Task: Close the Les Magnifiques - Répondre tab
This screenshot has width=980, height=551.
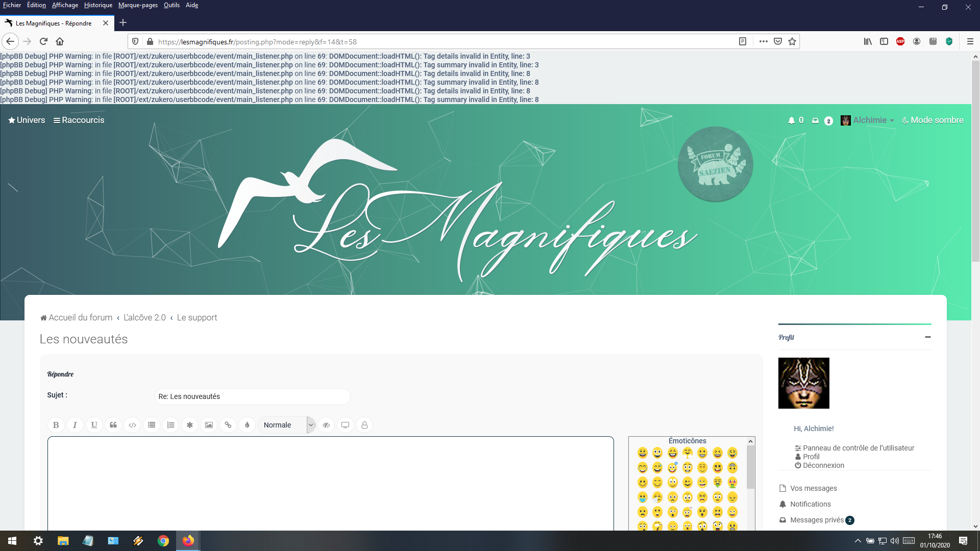Action: [106, 23]
